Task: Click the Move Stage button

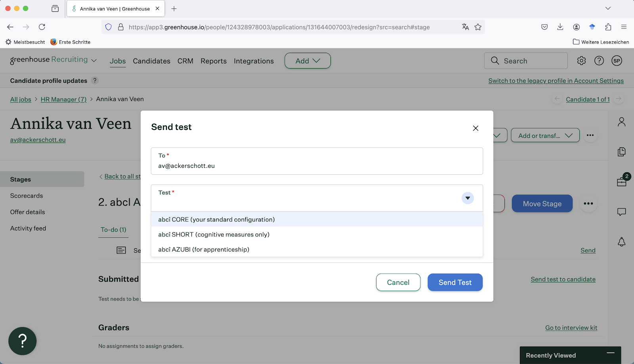Action: 542,204
